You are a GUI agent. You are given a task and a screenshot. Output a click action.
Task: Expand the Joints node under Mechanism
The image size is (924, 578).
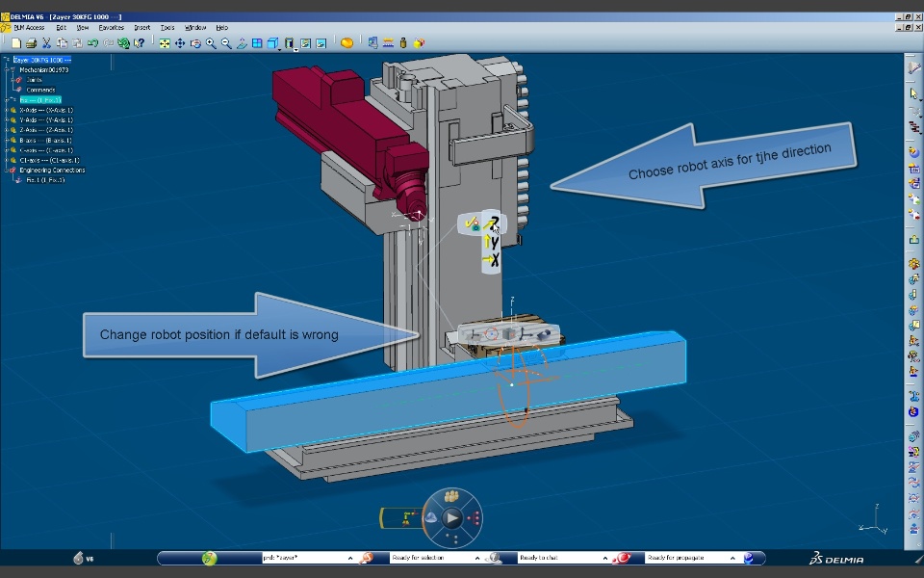(x=13, y=80)
